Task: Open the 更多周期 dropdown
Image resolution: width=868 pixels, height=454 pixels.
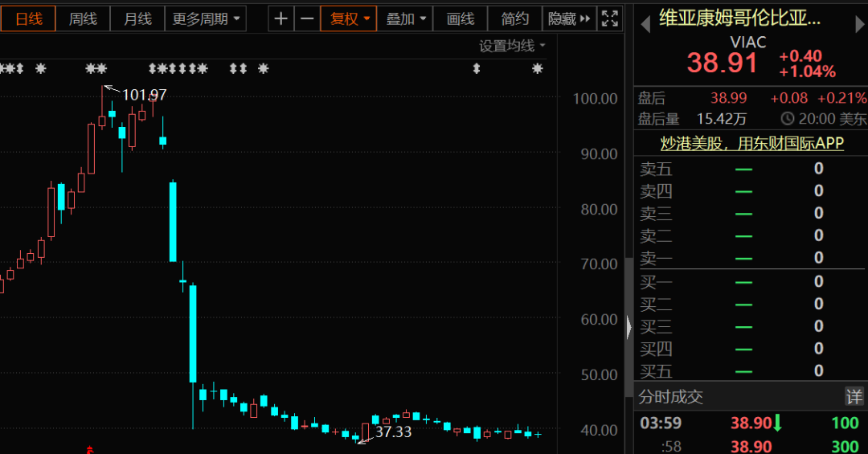Action: point(206,18)
